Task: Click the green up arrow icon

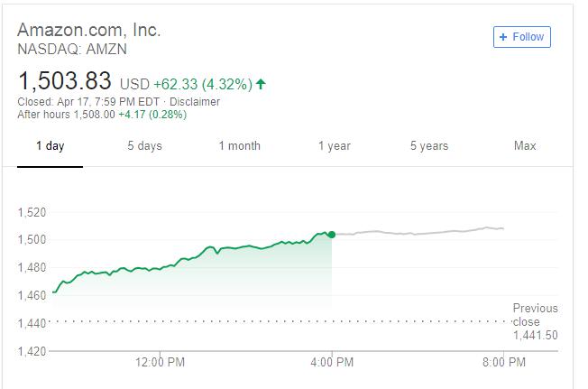Action: point(262,84)
